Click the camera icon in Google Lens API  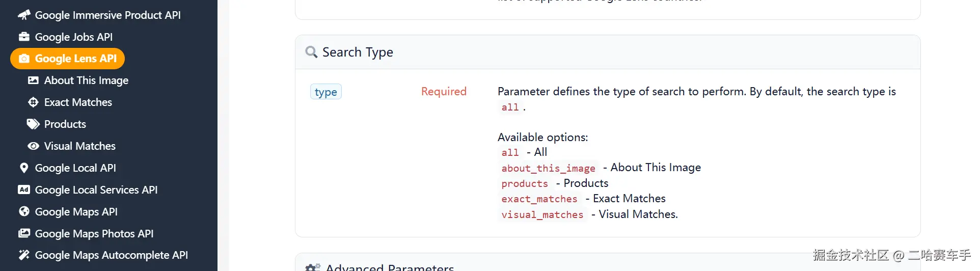click(x=24, y=59)
